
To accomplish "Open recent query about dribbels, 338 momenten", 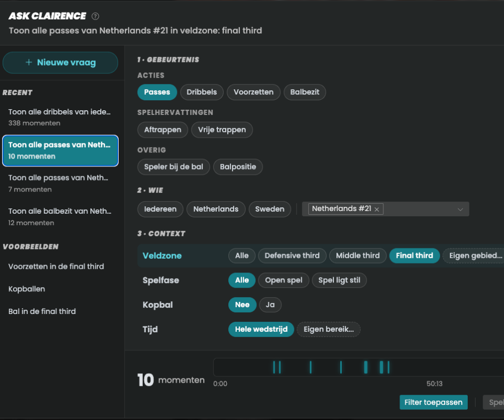I will click(x=60, y=117).
